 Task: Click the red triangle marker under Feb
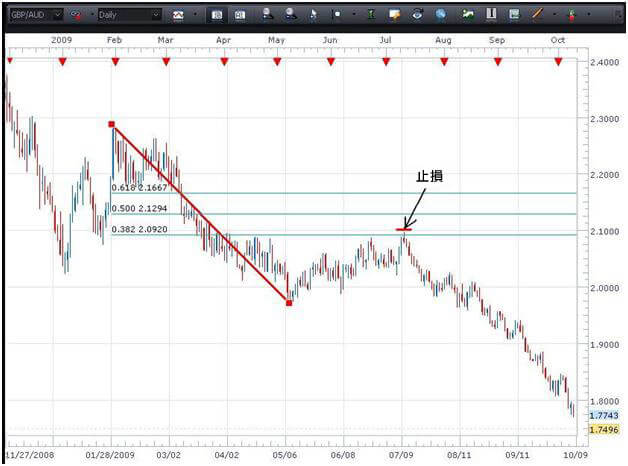point(115,62)
